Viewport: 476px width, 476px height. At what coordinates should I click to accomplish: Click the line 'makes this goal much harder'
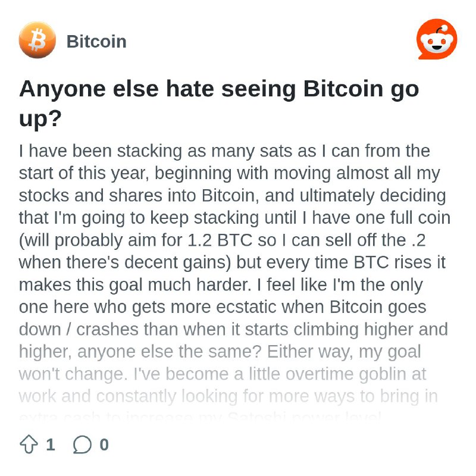tap(221, 285)
